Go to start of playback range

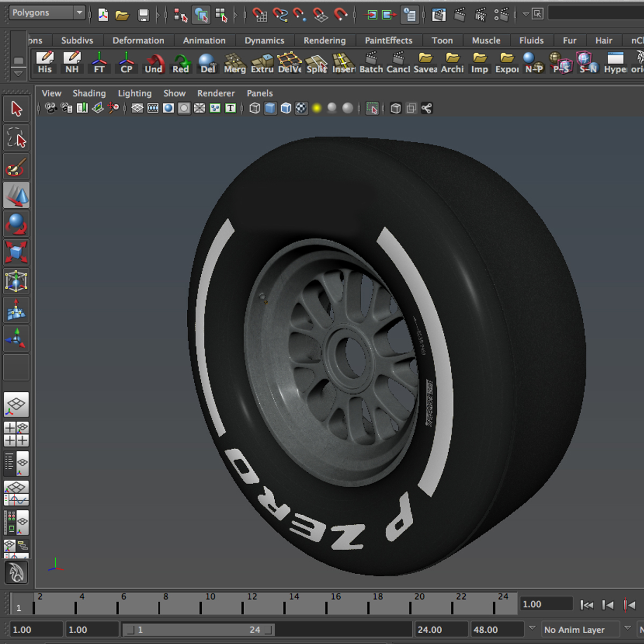(x=587, y=605)
